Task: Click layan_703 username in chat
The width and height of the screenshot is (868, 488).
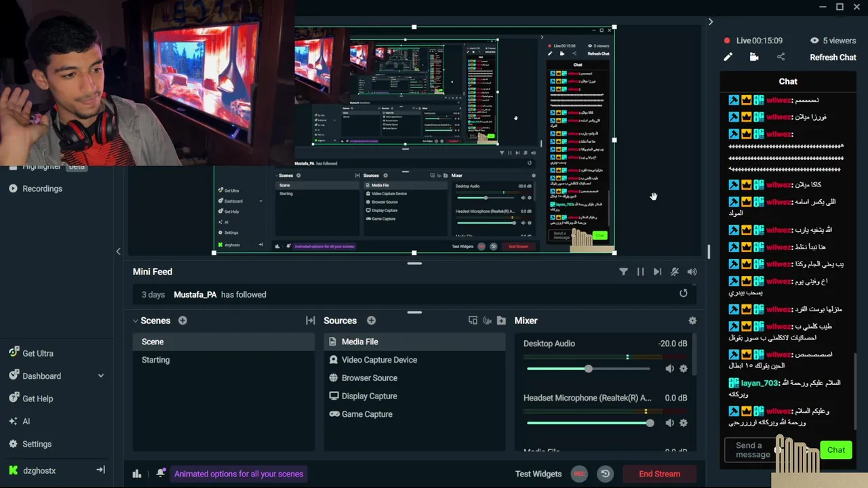Action: (759, 383)
